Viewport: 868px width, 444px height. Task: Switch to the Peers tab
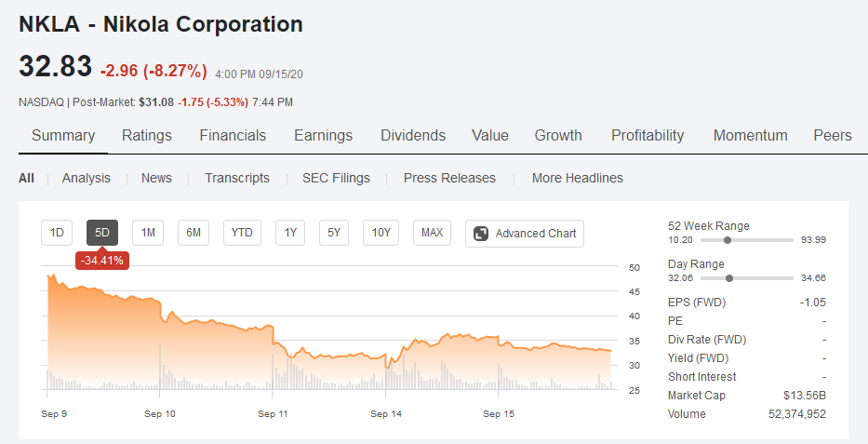(x=833, y=136)
